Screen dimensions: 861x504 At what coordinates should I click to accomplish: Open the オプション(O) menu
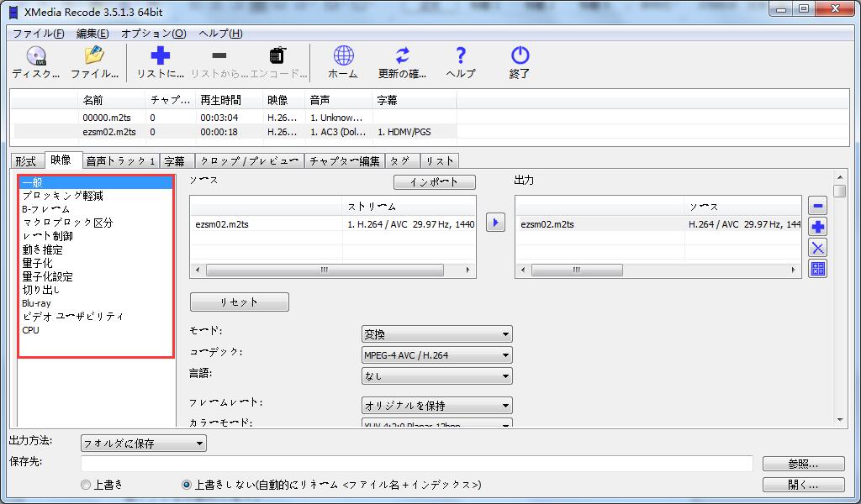pos(154,34)
